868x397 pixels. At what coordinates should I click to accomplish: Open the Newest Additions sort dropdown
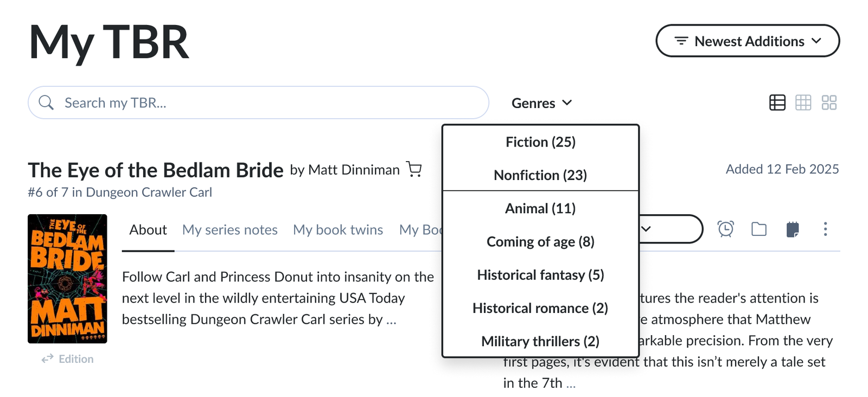749,41
